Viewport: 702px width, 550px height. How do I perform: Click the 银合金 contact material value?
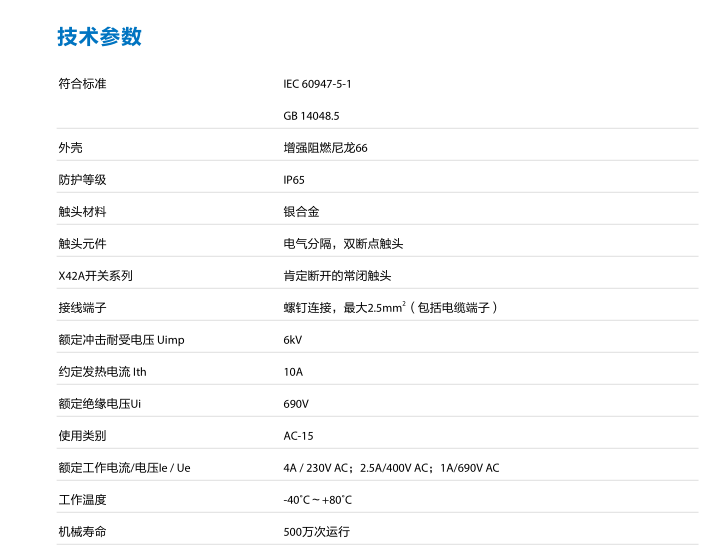301,212
